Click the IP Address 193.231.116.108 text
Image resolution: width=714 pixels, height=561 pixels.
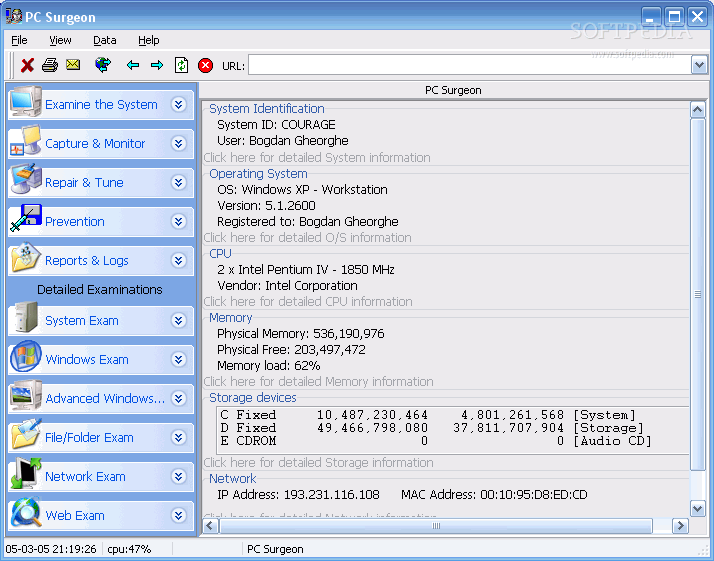[x=298, y=495]
